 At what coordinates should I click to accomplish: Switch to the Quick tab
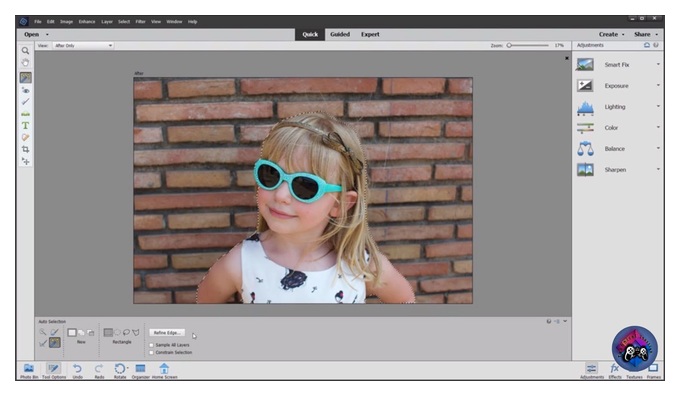coord(310,34)
